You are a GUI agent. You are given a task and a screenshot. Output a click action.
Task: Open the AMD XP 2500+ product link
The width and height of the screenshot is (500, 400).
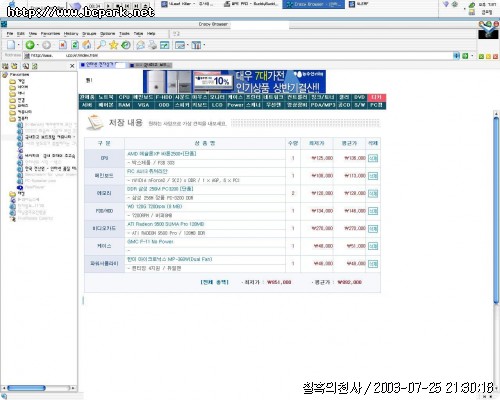click(x=162, y=154)
